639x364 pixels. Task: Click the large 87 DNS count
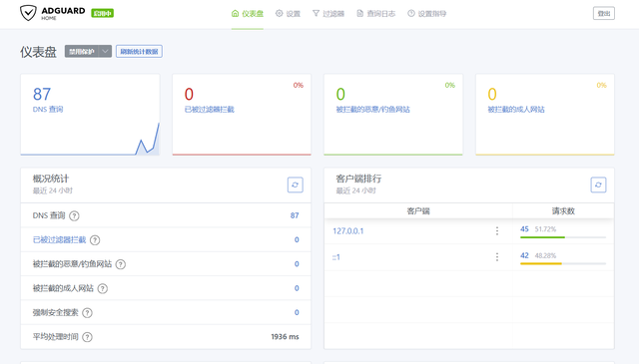(x=42, y=94)
